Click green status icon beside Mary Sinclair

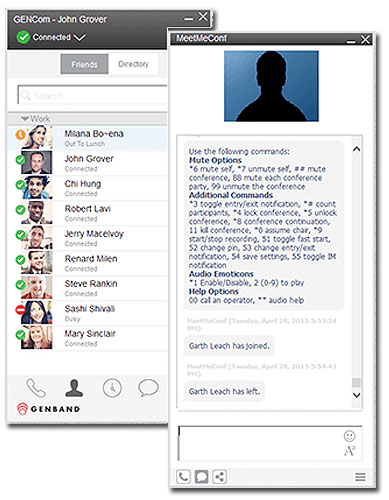coord(20,335)
